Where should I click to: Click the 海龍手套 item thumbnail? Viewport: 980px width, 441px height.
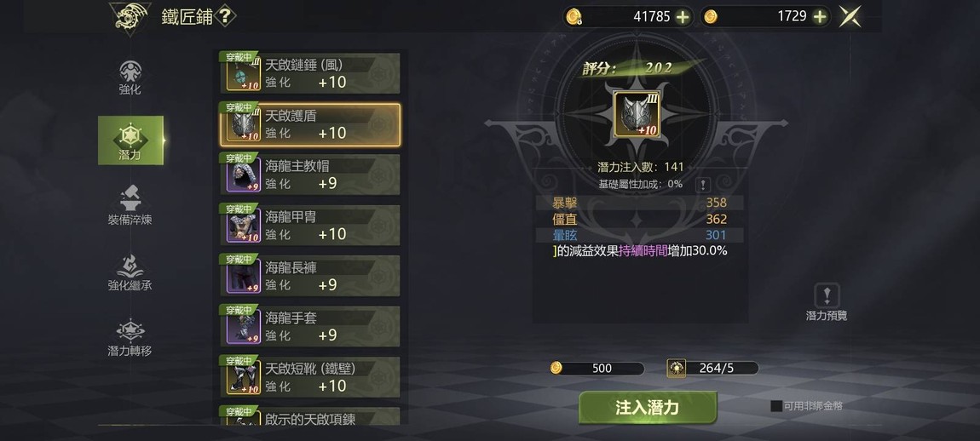[x=244, y=328]
